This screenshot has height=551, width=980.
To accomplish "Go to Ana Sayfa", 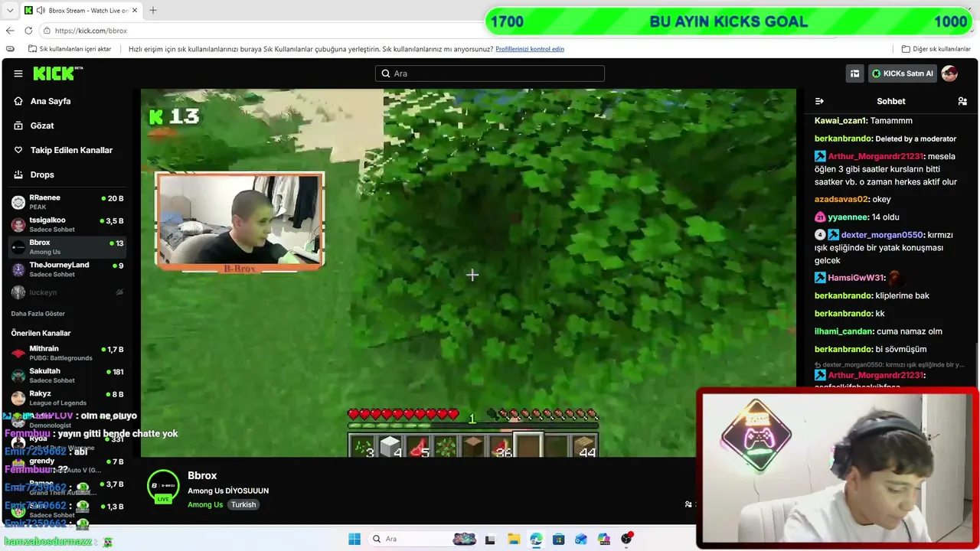I will (x=51, y=101).
